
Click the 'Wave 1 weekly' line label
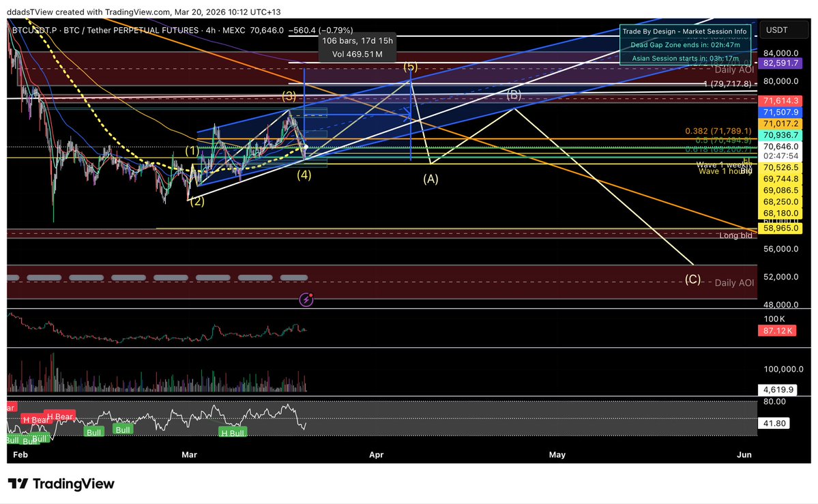[725, 165]
